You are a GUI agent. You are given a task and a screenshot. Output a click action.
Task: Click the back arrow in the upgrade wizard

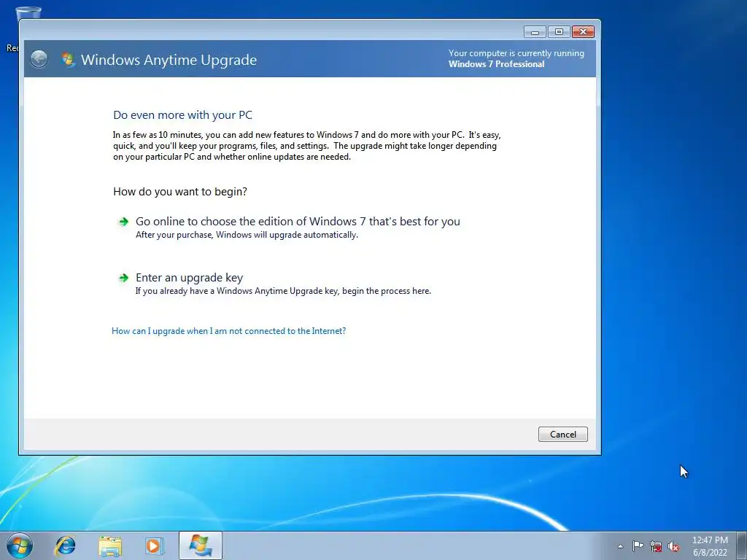(39, 59)
